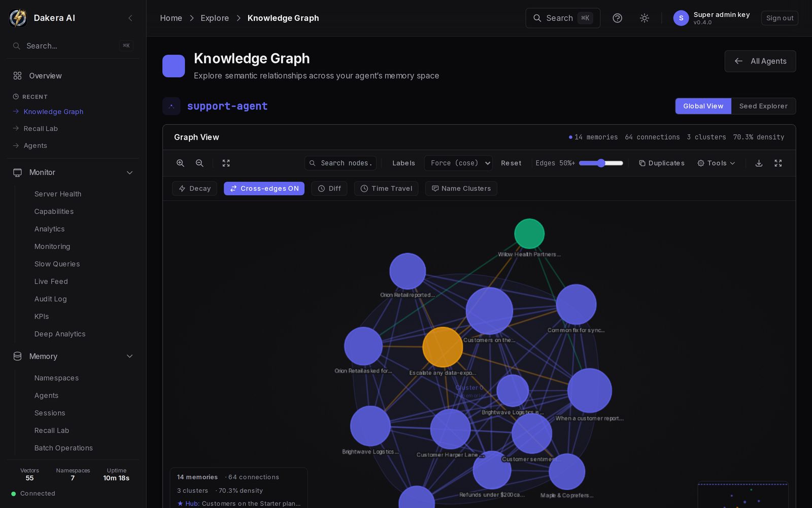Image resolution: width=812 pixels, height=508 pixels.
Task: Click the Reset graph button
Action: pos(511,163)
